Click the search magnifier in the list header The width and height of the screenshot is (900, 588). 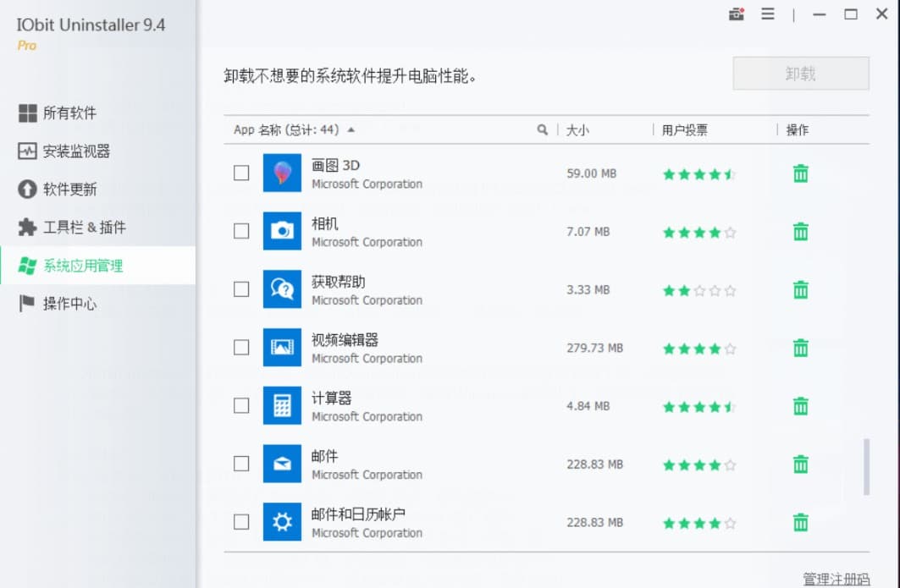pos(543,129)
